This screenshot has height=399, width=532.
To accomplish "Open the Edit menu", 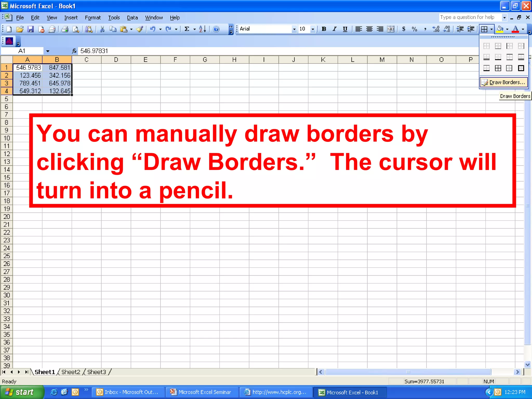I will 35,18.
